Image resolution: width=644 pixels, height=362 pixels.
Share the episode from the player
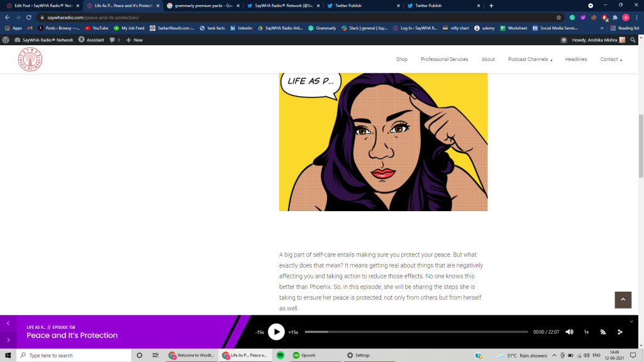click(619, 332)
